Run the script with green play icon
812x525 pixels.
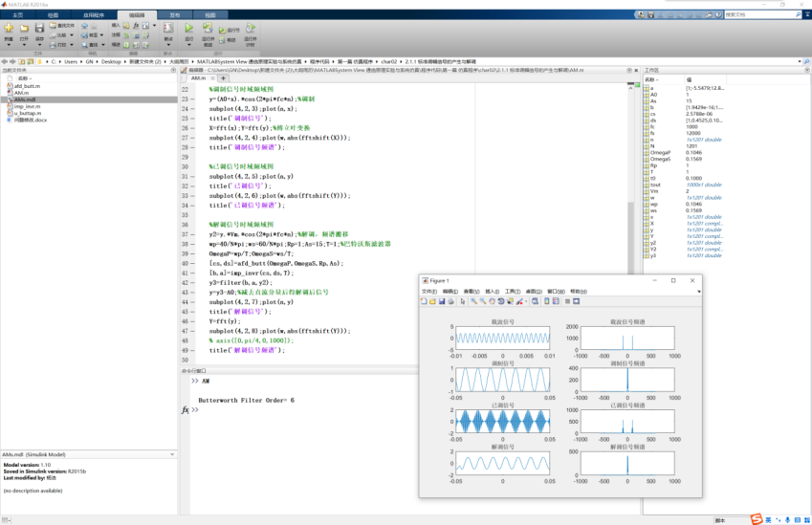[189, 28]
